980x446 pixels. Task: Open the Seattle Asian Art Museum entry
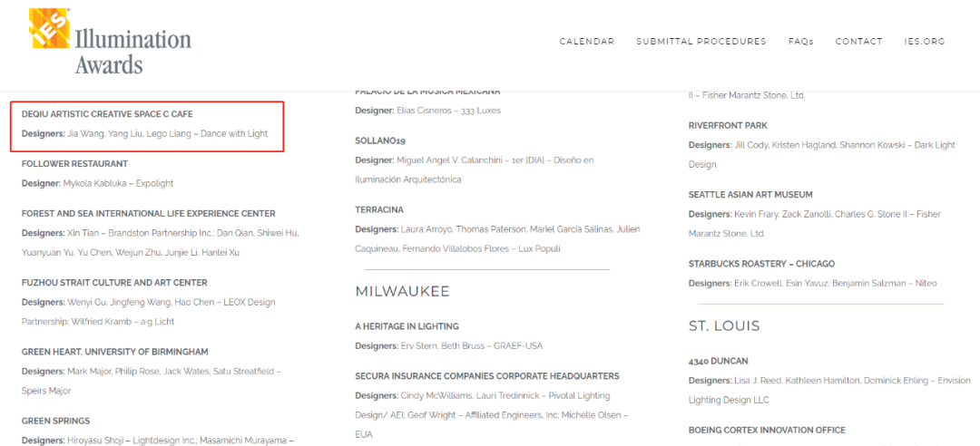(x=750, y=195)
